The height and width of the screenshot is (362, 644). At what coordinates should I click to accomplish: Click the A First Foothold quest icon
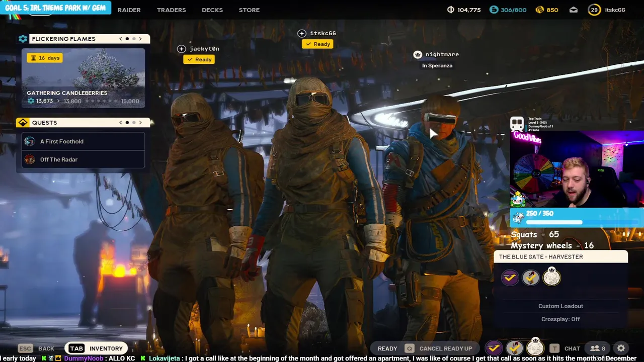point(30,142)
